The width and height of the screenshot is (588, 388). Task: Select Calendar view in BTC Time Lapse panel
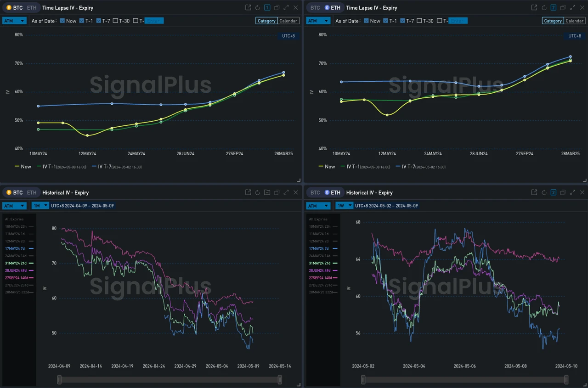tap(288, 21)
